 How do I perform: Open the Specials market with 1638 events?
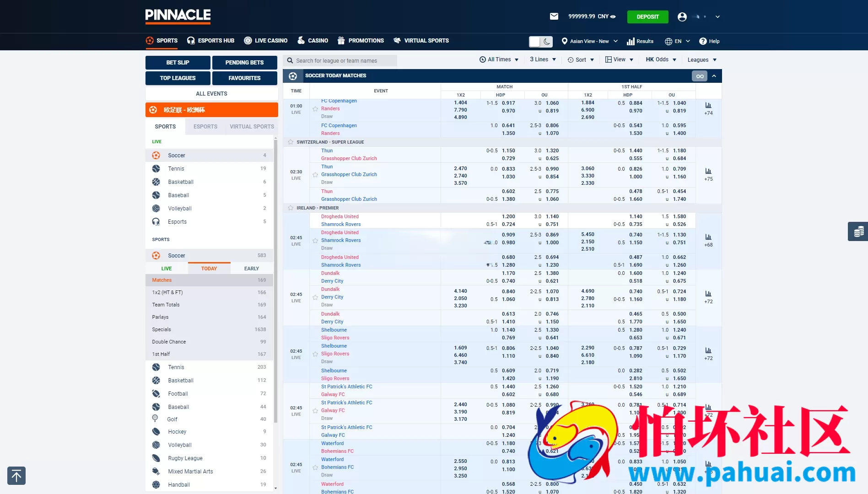pyautogui.click(x=209, y=329)
